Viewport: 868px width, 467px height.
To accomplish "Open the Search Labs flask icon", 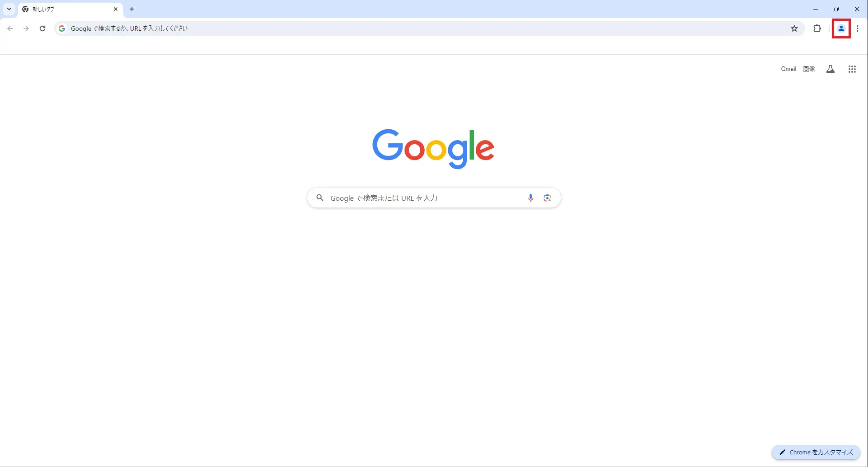I will pos(830,69).
